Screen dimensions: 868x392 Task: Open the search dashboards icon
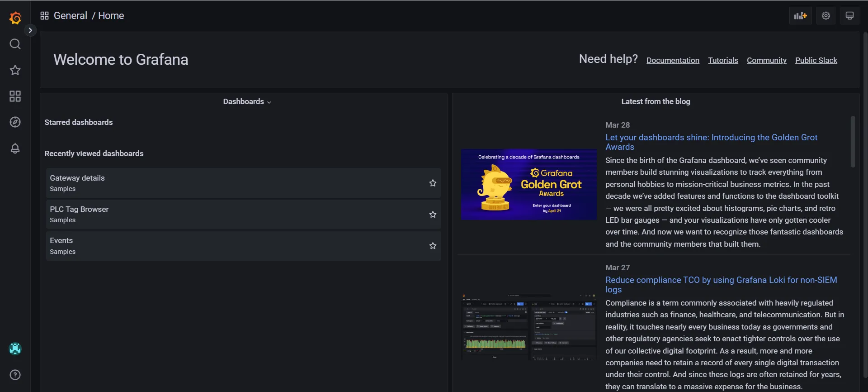[15, 44]
